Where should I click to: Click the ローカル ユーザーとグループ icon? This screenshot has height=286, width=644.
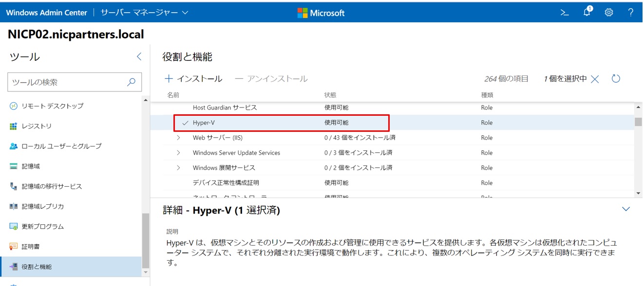[14, 146]
